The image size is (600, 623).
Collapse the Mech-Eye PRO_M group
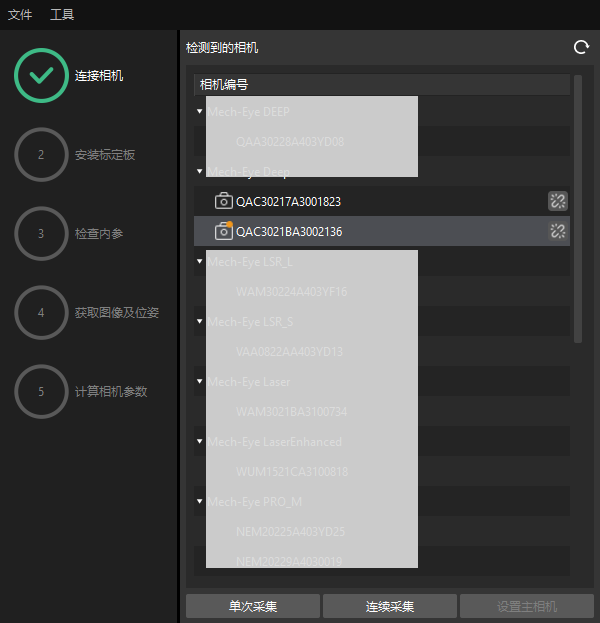pos(199,501)
